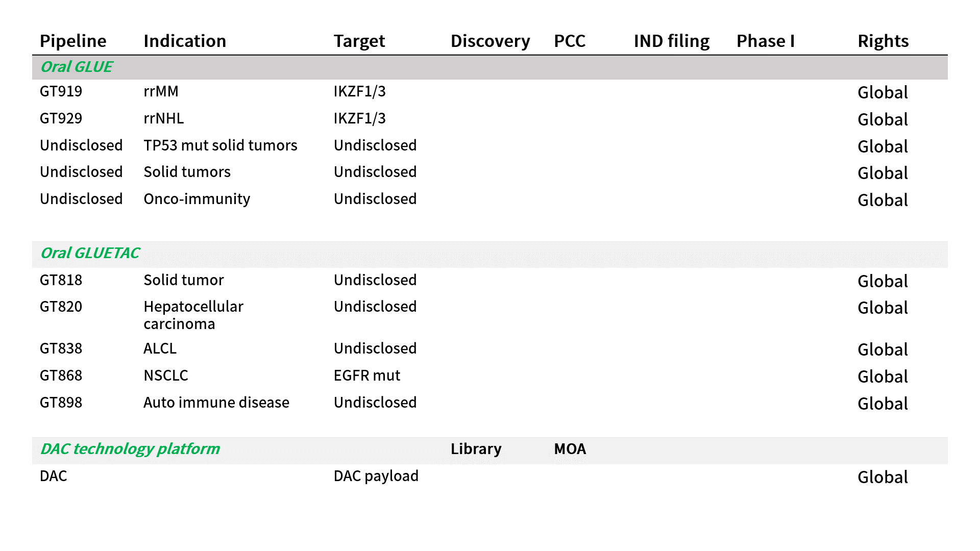Select the Indication column header
Viewport: 980px width, 551px height.
pos(185,41)
